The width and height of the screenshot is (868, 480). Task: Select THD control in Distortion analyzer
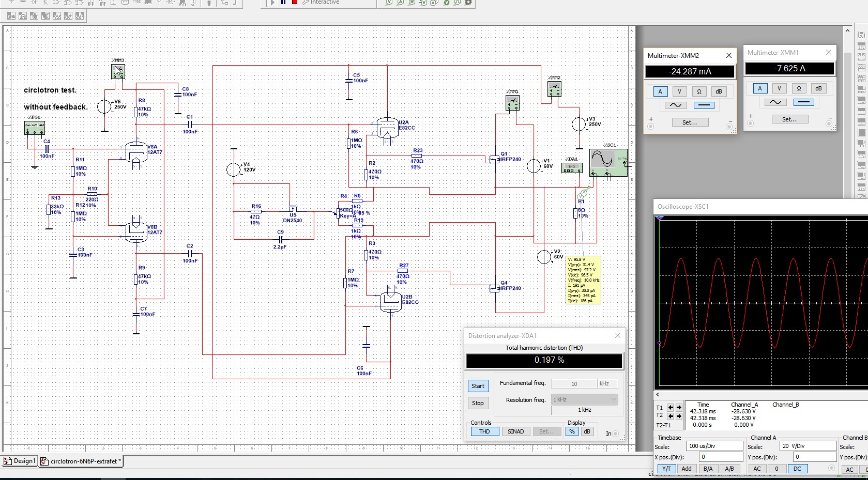(x=484, y=431)
